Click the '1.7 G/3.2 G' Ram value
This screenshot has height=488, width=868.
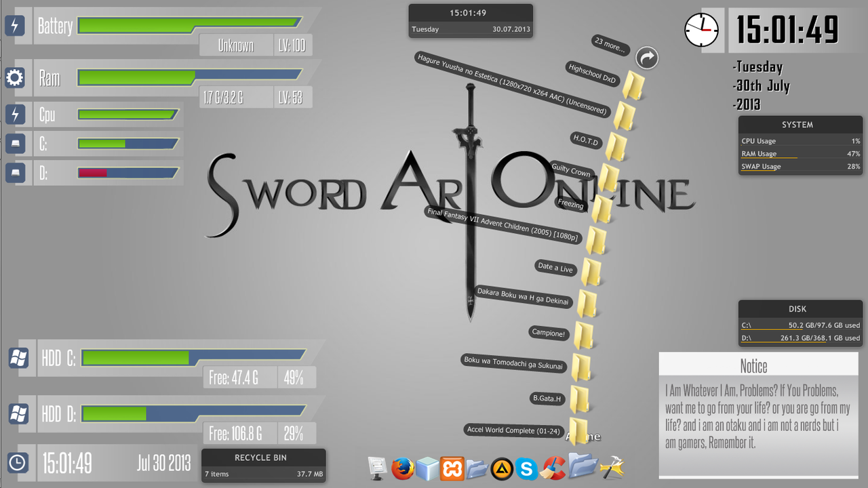click(223, 98)
